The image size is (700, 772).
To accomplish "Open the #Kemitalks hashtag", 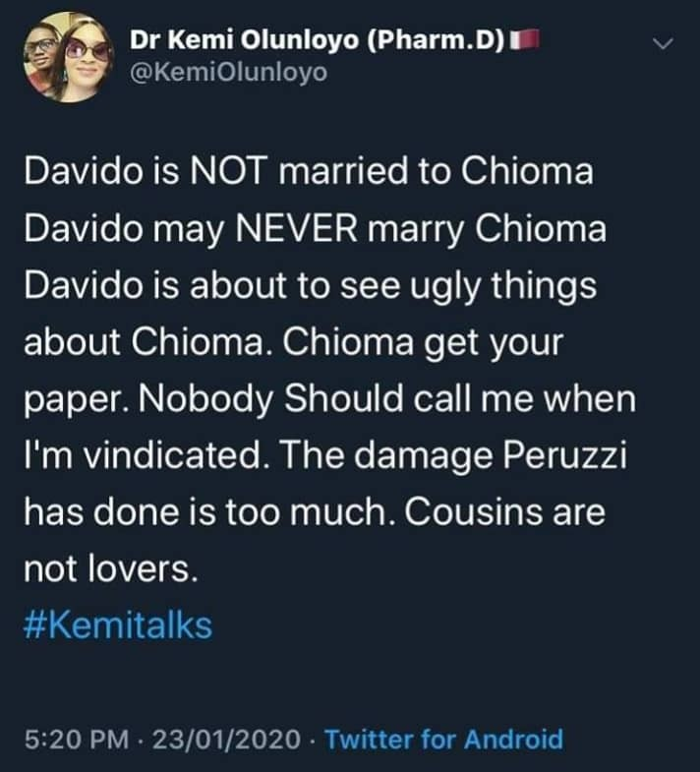I will pos(116,625).
